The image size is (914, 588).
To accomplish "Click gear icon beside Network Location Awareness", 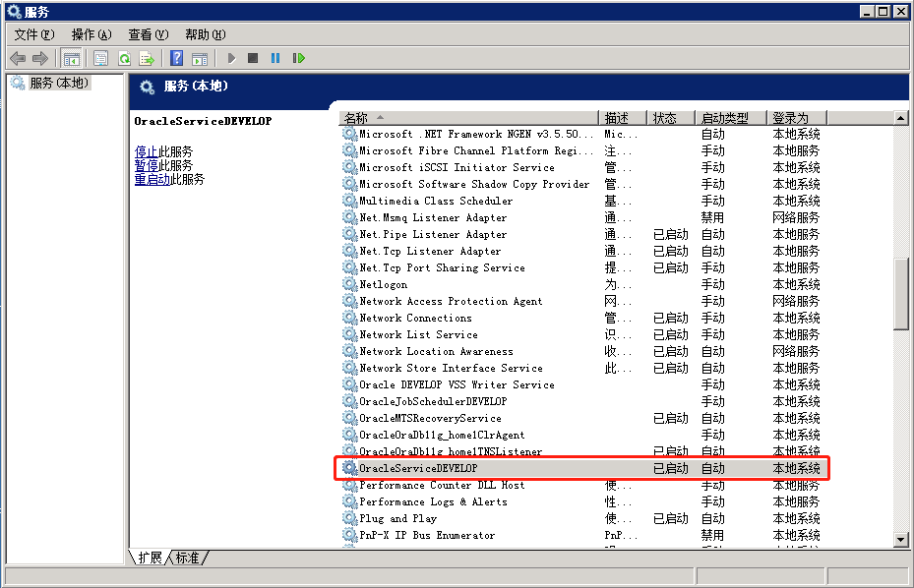I will point(349,351).
